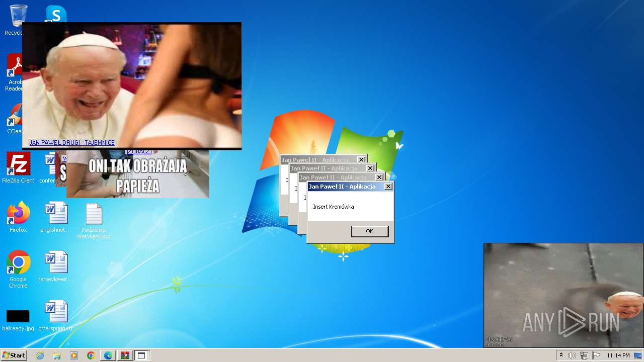Image resolution: width=644 pixels, height=362 pixels.
Task: Close the front Jan Paweł II dialog
Action: tap(388, 187)
